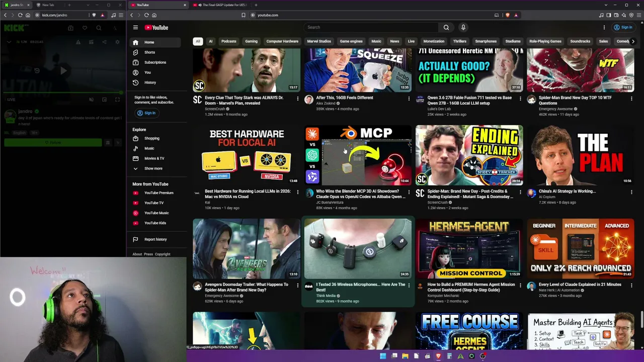Click Sign in button at top right
Screen dimensions: 644x362
coord(623,28)
